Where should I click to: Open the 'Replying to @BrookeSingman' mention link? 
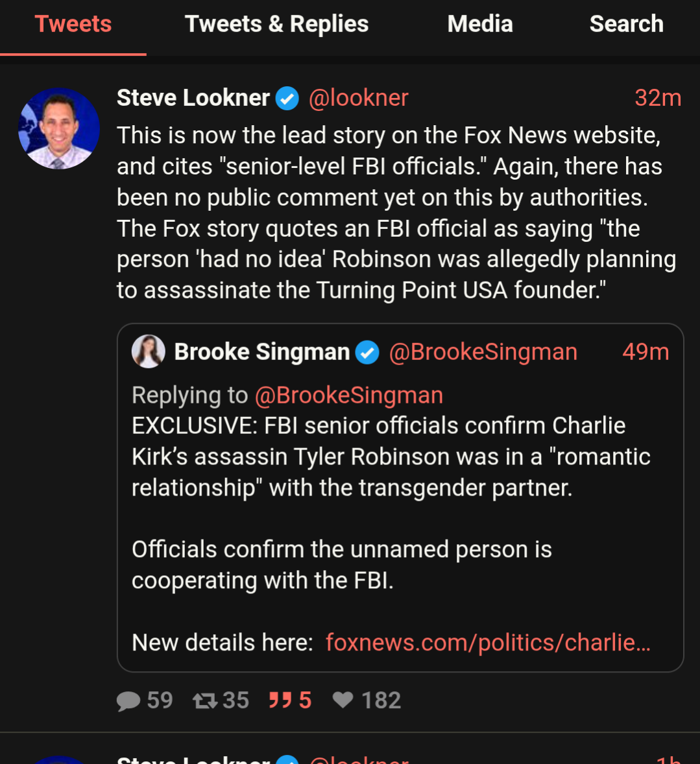click(x=349, y=395)
